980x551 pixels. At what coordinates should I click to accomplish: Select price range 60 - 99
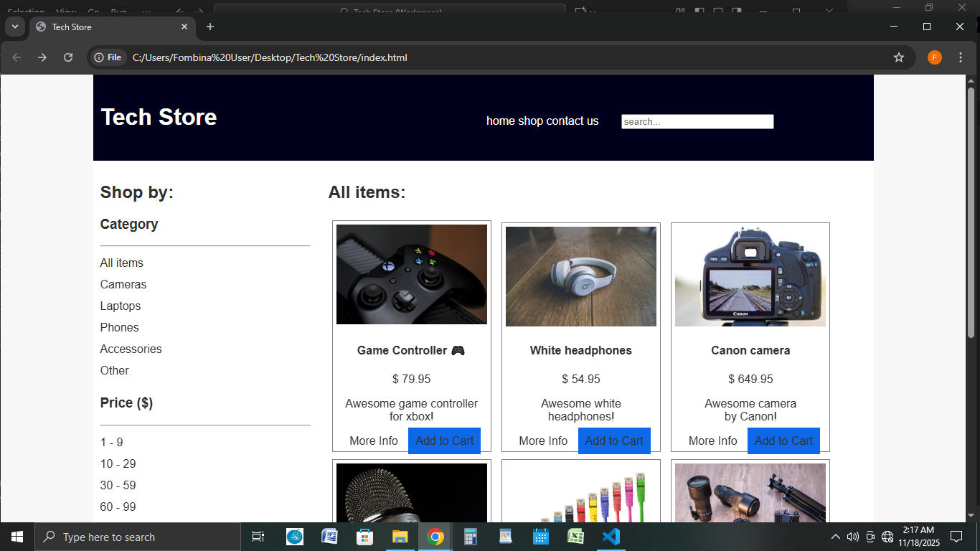pyautogui.click(x=118, y=507)
